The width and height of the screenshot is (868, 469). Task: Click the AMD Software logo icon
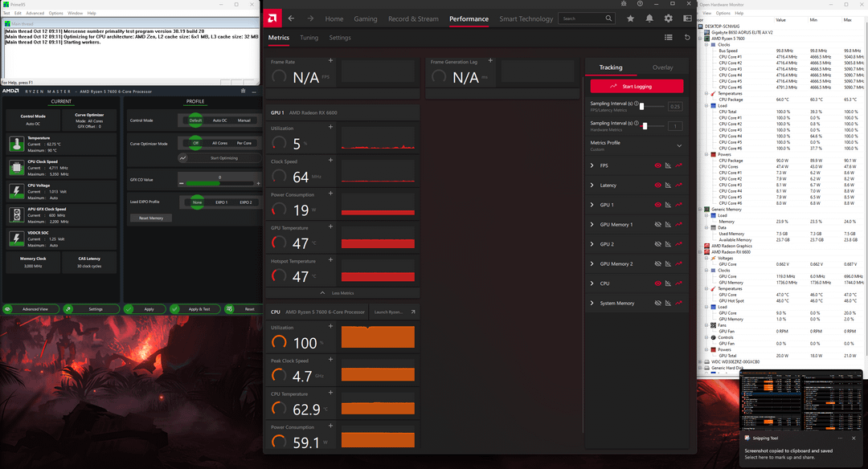pyautogui.click(x=272, y=18)
